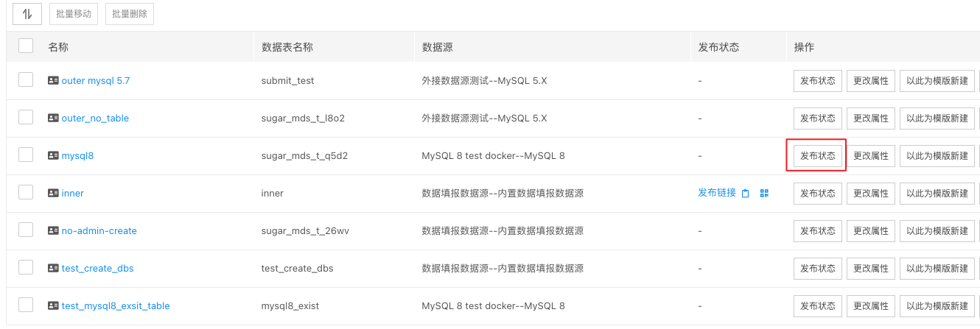Image resolution: width=980 pixels, height=329 pixels.
Task: Tick the checkbox for test_mysql8_exsit_table row
Action: [26, 305]
